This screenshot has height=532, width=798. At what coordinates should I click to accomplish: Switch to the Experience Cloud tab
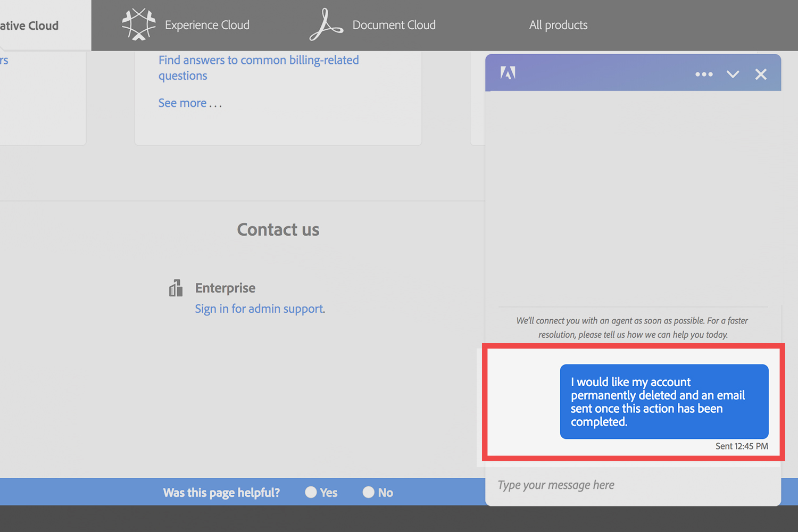tap(207, 25)
